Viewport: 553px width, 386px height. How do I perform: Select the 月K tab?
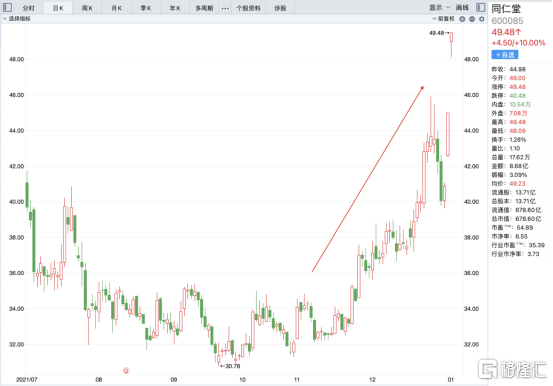(x=116, y=8)
